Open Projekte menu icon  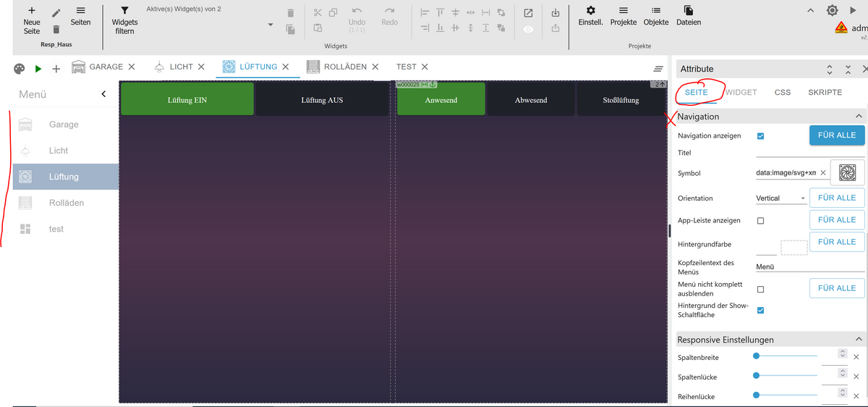(x=623, y=11)
